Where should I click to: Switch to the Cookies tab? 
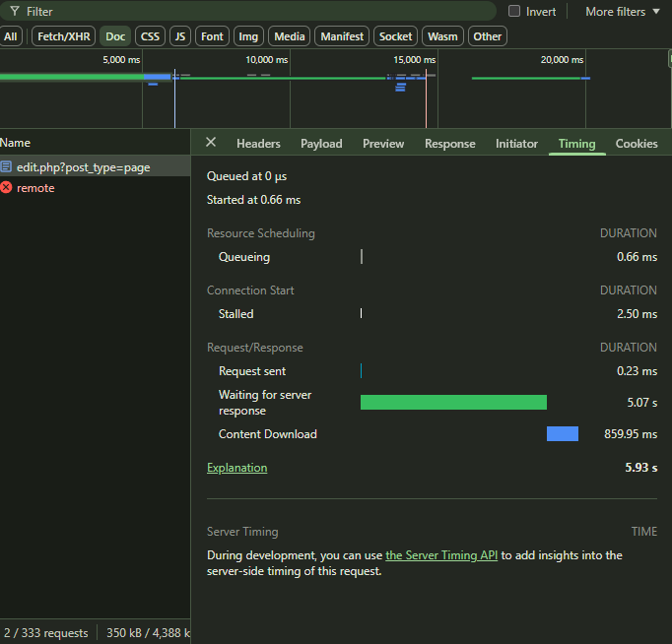[x=637, y=144]
